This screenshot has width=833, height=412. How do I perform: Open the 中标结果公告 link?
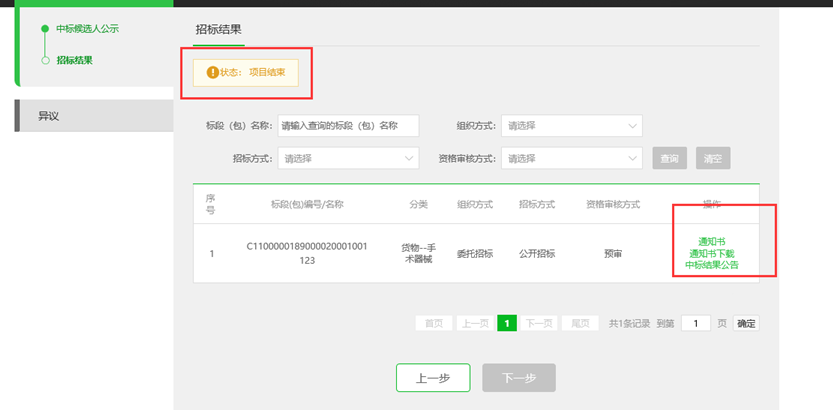[712, 266]
